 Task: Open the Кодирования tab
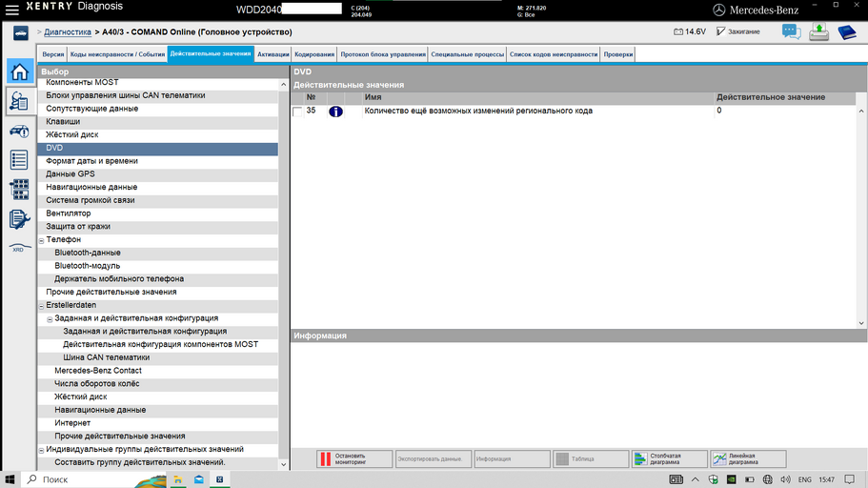pyautogui.click(x=314, y=54)
